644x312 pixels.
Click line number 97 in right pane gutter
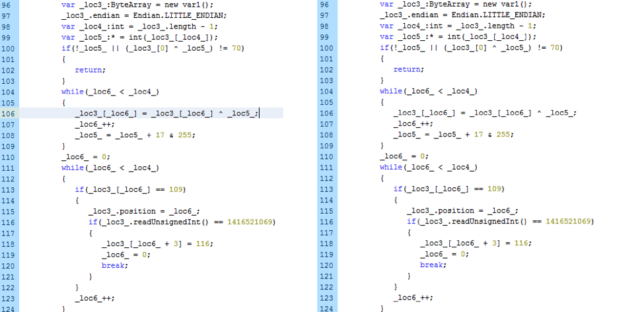pyautogui.click(x=324, y=15)
